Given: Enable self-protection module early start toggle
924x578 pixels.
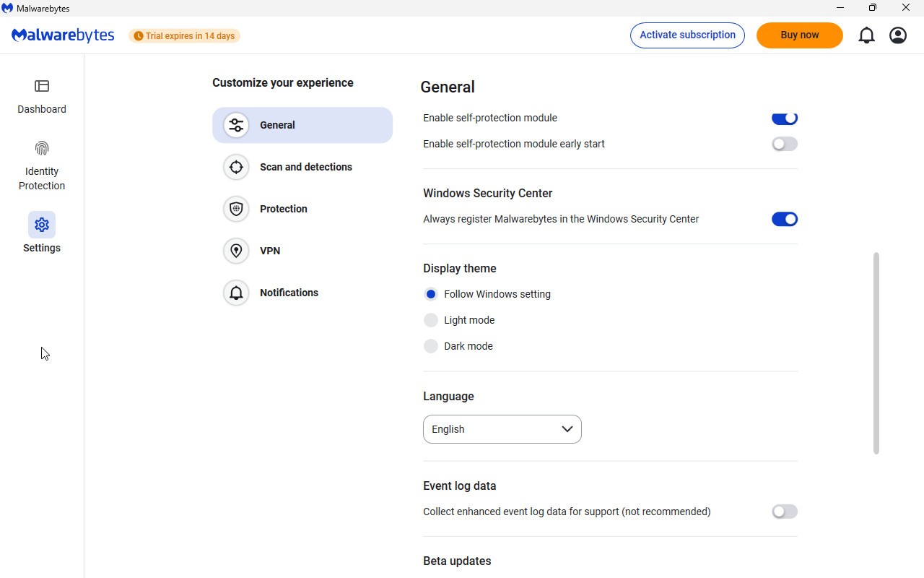Looking at the screenshot, I should click(784, 144).
